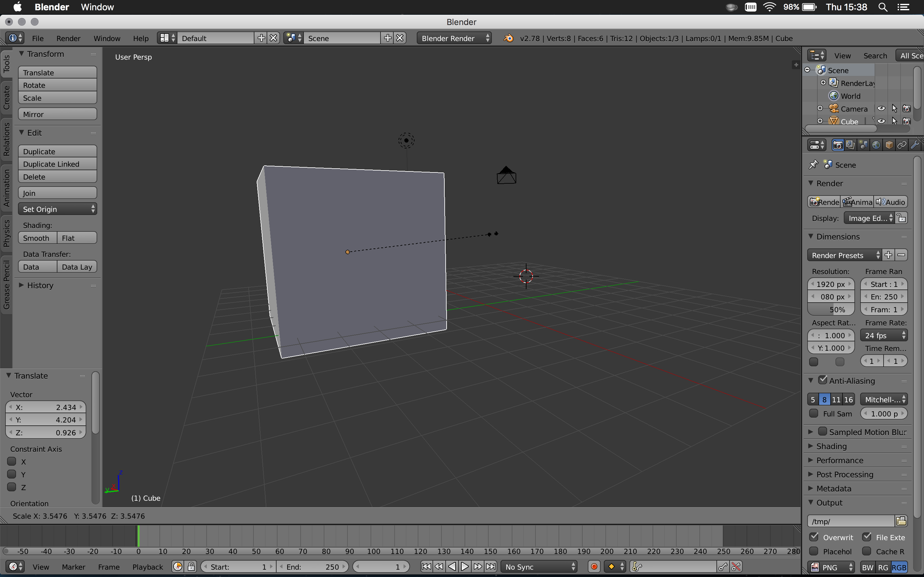Open the Render menu in header
Screen dimensions: 924x577
[x=68, y=38]
